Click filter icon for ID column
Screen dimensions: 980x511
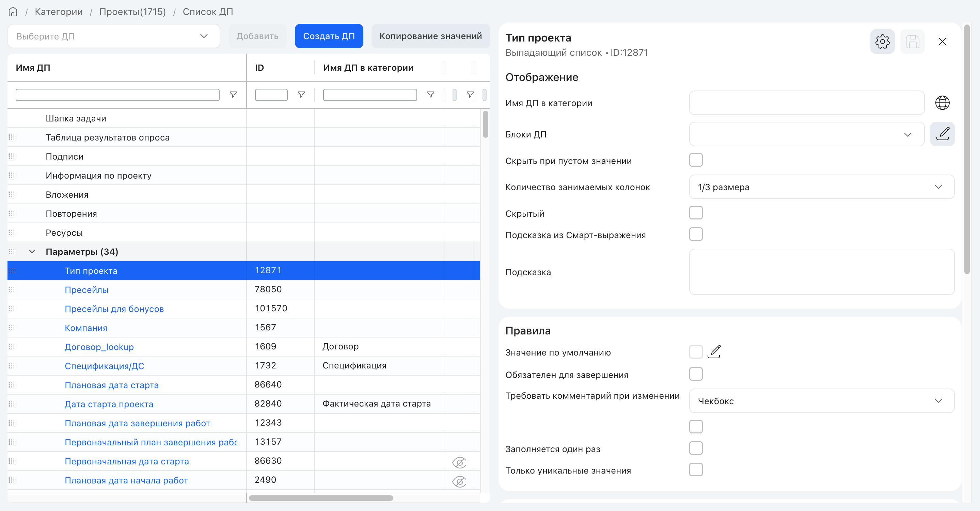[301, 95]
